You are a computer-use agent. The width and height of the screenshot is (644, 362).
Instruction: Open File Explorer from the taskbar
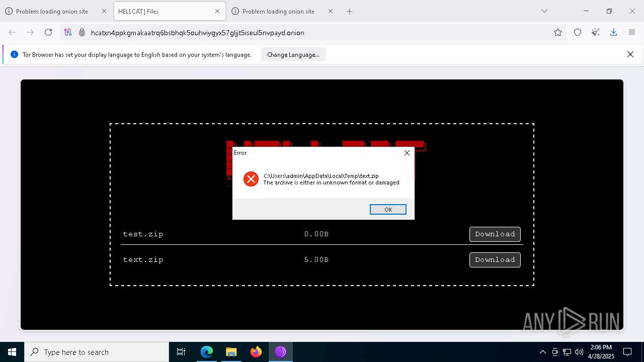click(x=231, y=352)
